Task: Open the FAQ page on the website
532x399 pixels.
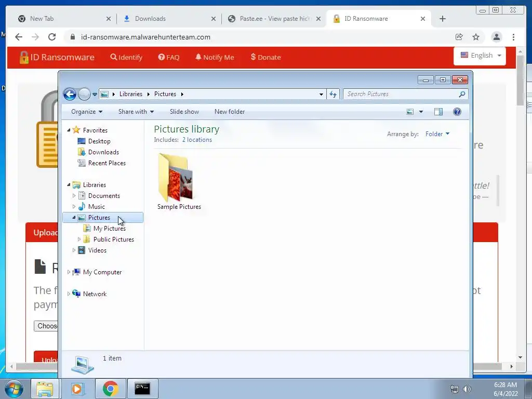Action: tap(169, 57)
